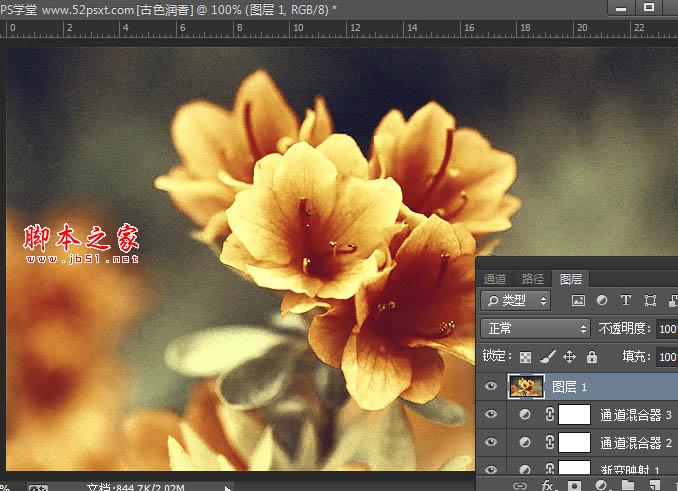
Task: Hide 图层 1 with its eye icon
Action: coord(491,386)
